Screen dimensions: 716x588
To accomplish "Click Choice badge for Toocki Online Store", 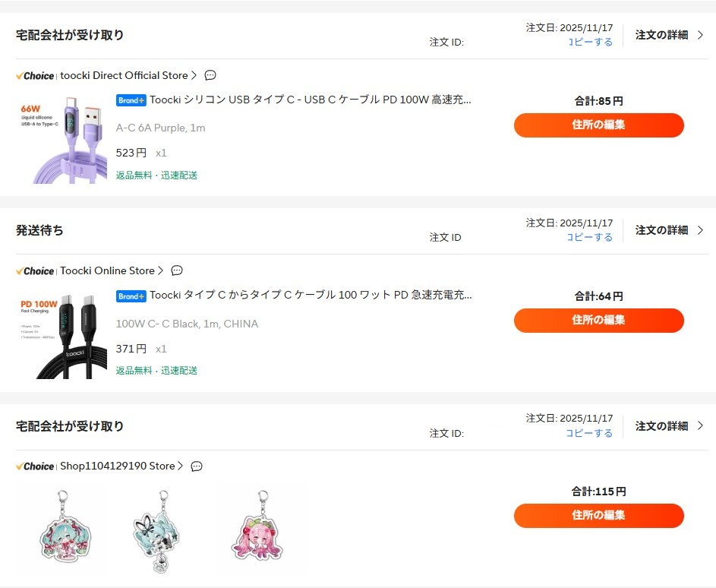I will pyautogui.click(x=35, y=270).
